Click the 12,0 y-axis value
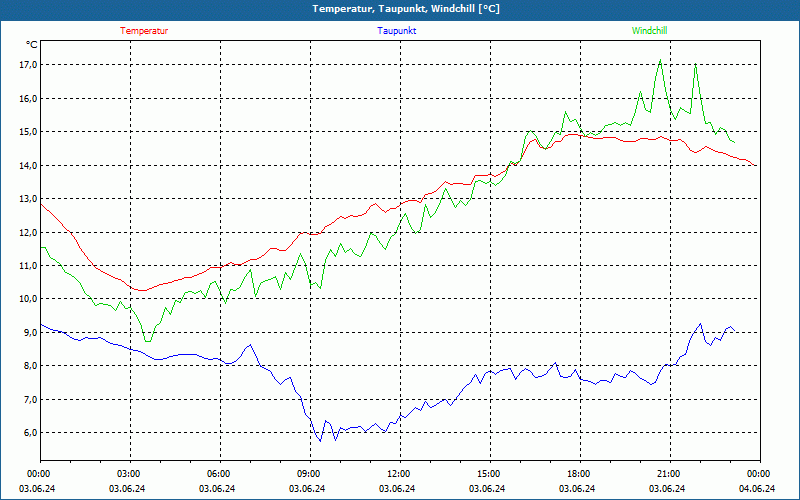 tap(29, 232)
